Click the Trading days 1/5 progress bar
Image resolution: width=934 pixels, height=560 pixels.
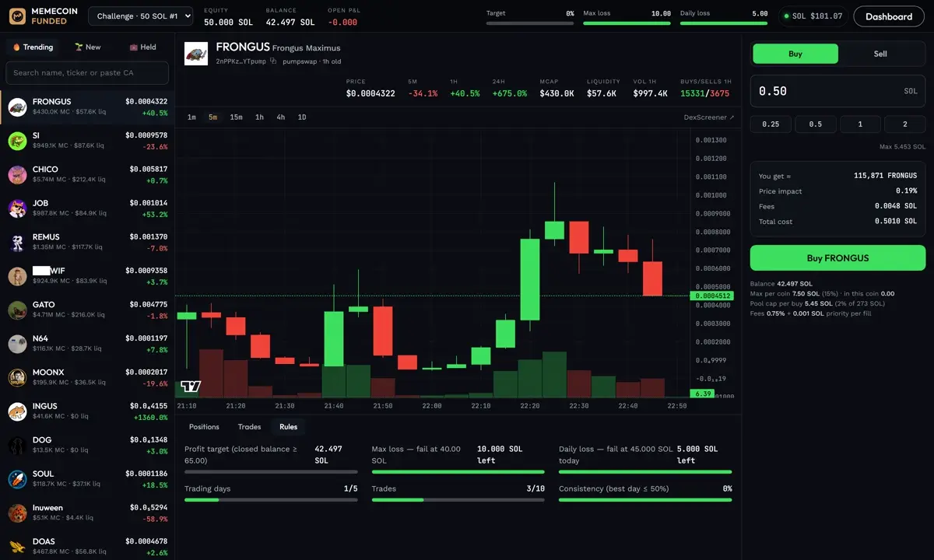pos(271,500)
